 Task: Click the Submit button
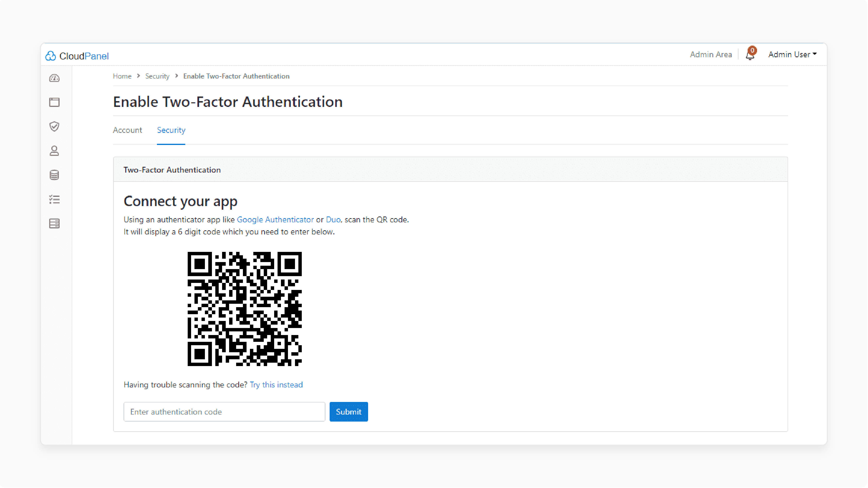click(x=349, y=411)
